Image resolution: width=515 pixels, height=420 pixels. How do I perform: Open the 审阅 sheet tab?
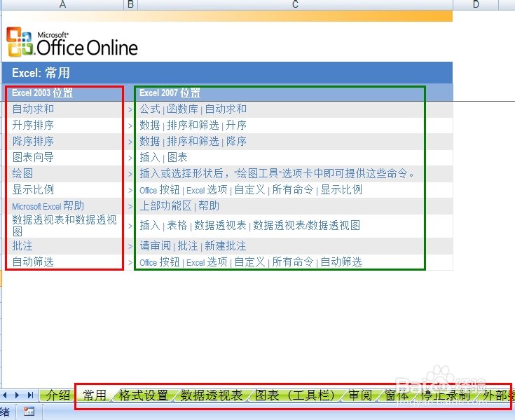tap(360, 395)
